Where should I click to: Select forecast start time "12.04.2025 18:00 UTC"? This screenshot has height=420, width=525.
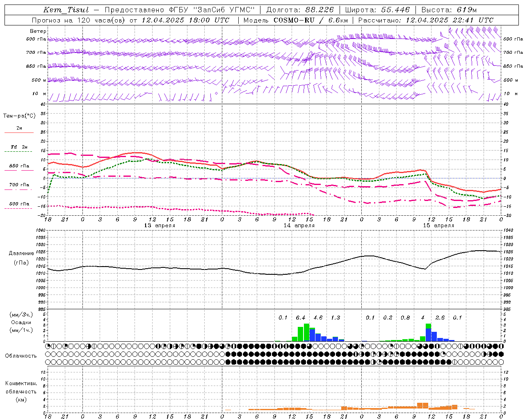185,20
